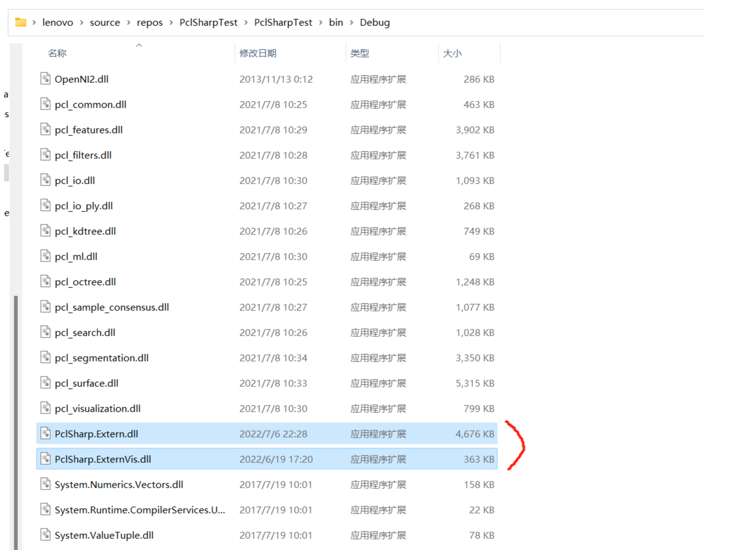Select the PclSharp.ExternVis.dll file row
This screenshot has height=550, width=756.
[267, 459]
